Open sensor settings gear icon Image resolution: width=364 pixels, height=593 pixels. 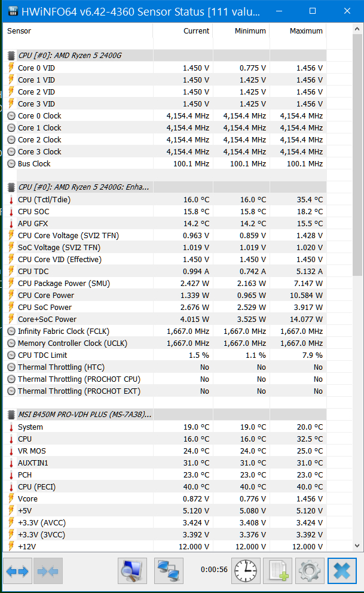pyautogui.click(x=310, y=571)
